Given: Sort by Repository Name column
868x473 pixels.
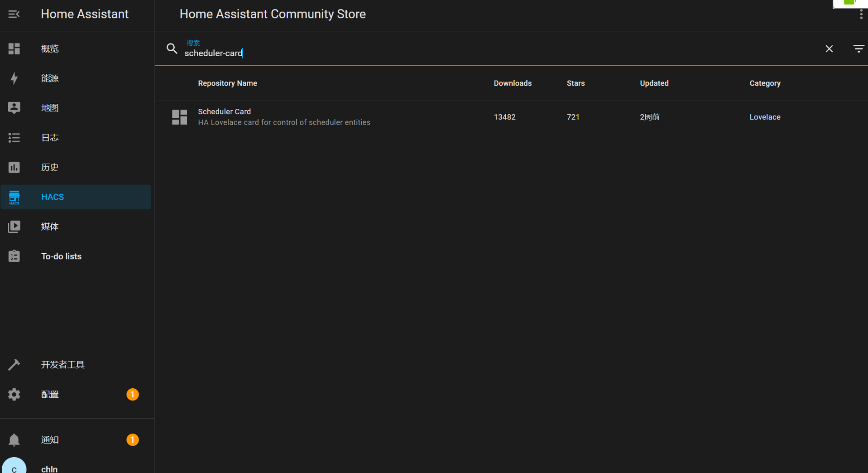Looking at the screenshot, I should click(x=227, y=83).
